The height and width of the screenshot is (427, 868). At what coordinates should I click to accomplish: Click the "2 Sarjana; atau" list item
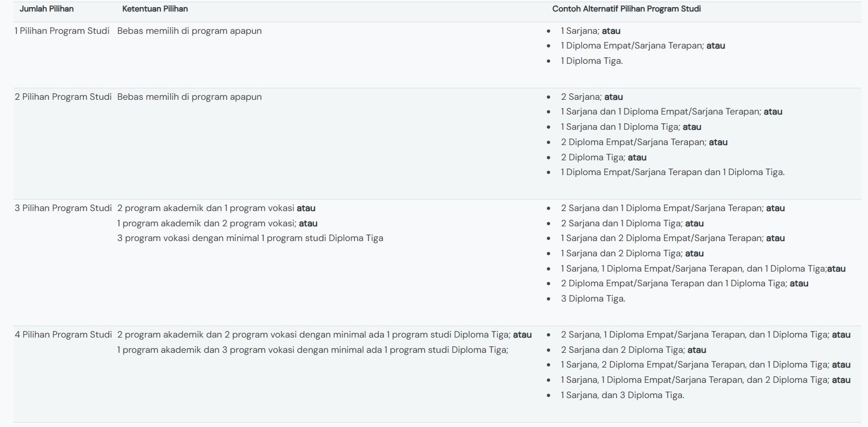click(592, 97)
